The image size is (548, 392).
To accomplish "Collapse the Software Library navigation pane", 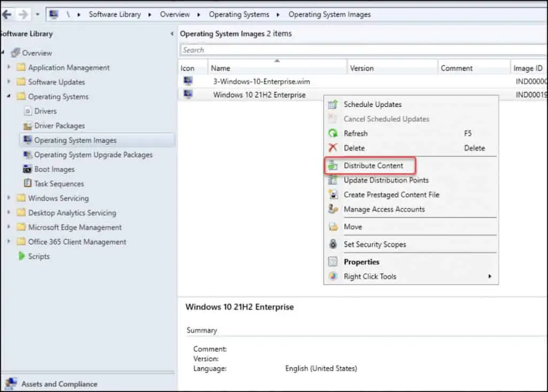I will [172, 34].
